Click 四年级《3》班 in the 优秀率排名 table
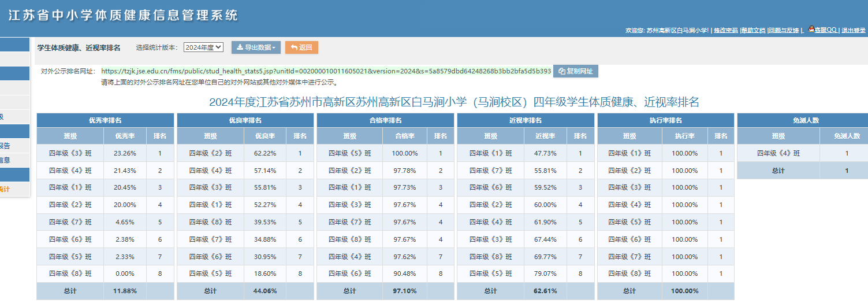Image resolution: width=868 pixels, height=303 pixels. coord(70,153)
